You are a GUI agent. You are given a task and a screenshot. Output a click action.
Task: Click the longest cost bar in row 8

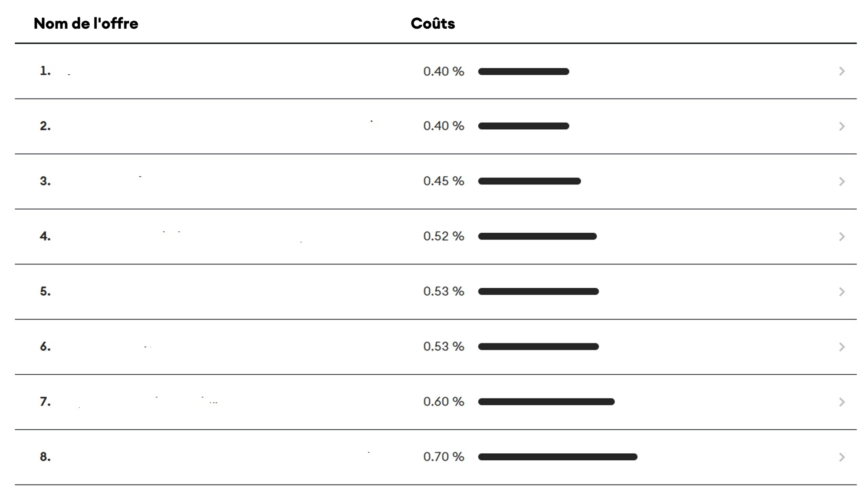(x=557, y=457)
